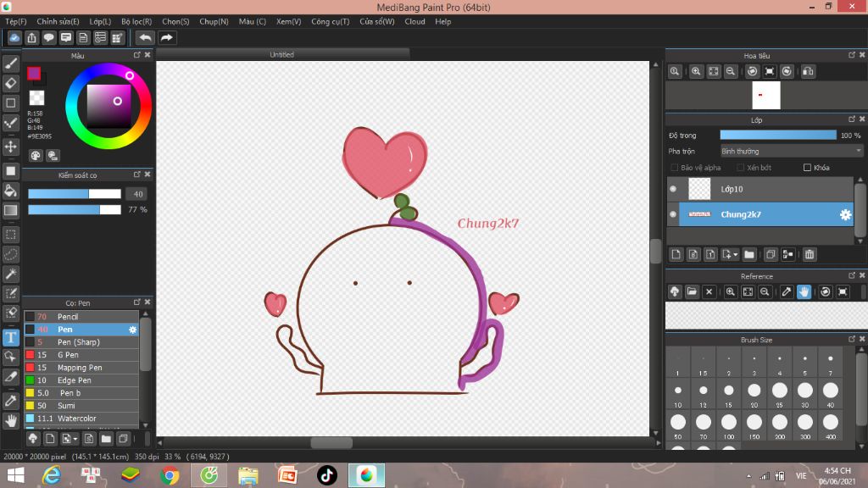The image size is (868, 488).
Task: Zoom in on the Navigator panel
Action: coord(697,71)
